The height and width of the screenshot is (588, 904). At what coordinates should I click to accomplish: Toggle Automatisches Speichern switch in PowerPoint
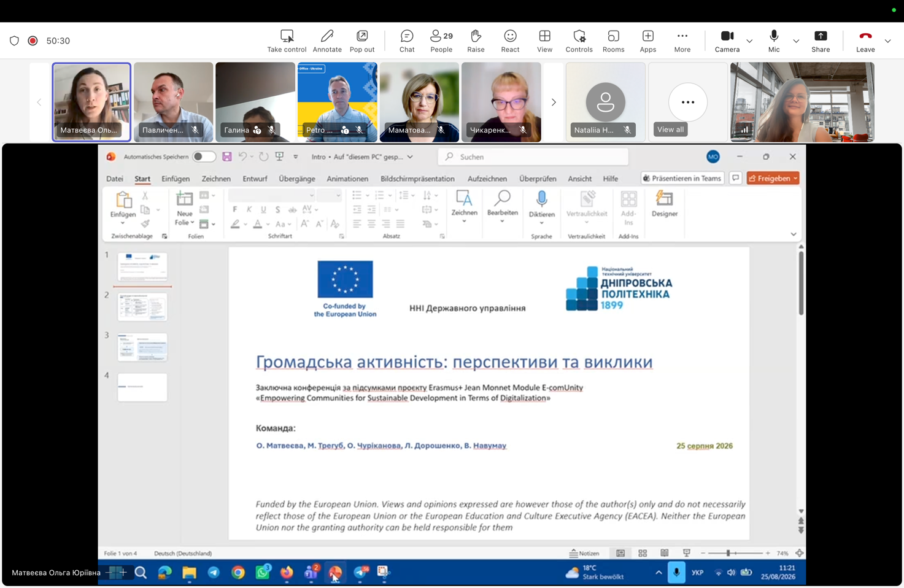[204, 157]
